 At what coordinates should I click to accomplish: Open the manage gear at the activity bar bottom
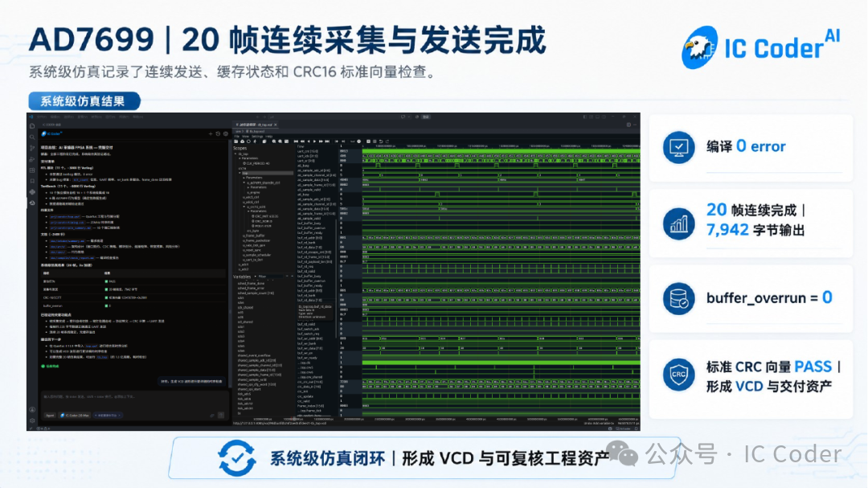pyautogui.click(x=32, y=420)
